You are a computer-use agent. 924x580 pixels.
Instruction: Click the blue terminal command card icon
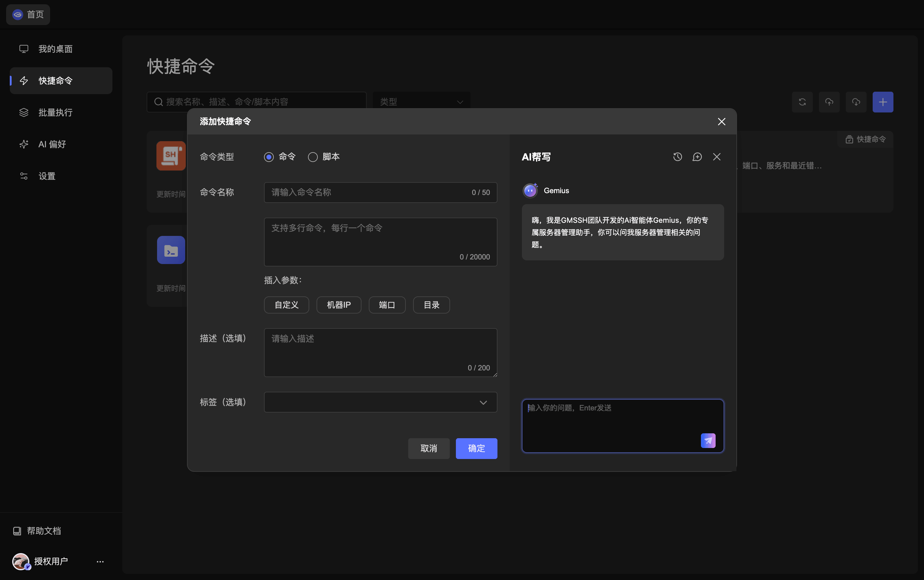(x=171, y=250)
